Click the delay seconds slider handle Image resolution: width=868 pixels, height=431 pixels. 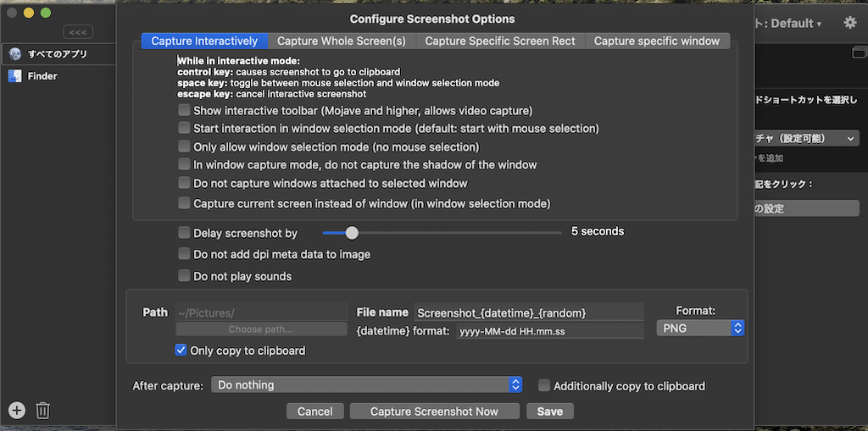coord(352,232)
